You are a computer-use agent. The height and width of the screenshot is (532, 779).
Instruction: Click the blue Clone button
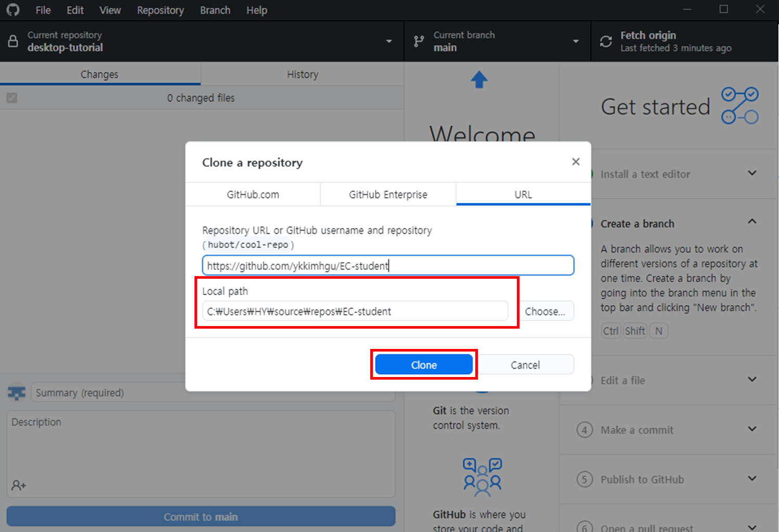tap(424, 365)
